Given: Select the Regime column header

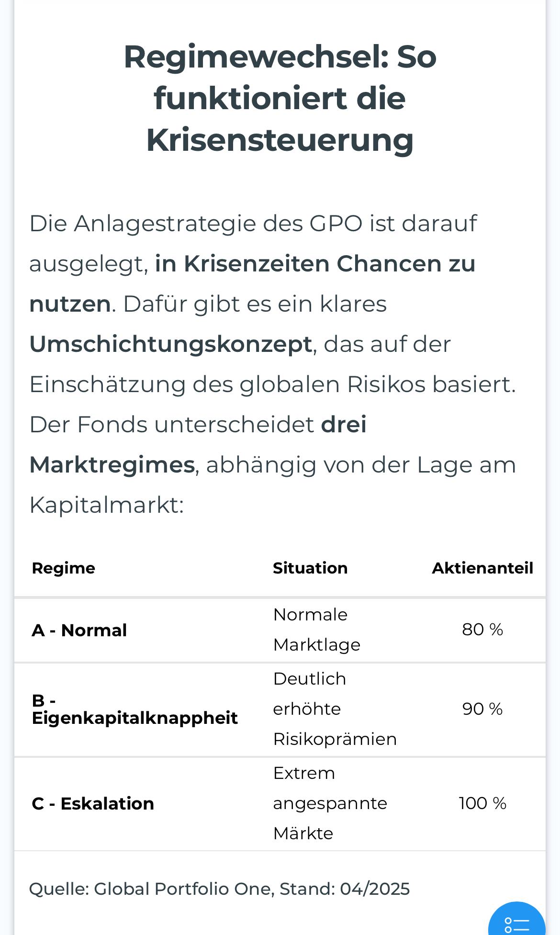Looking at the screenshot, I should coord(63,568).
